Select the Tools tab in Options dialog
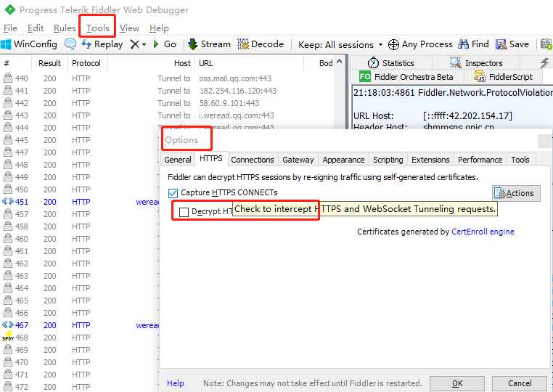The width and height of the screenshot is (553, 392). pyautogui.click(x=520, y=160)
